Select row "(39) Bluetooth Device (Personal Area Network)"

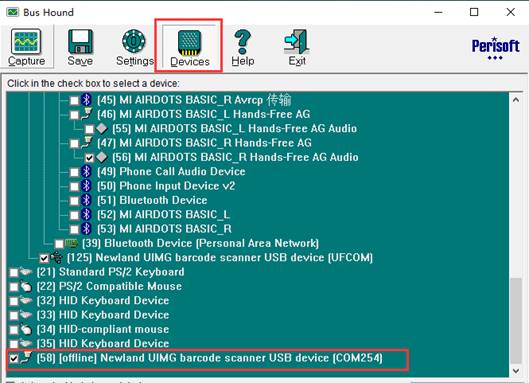(x=200, y=244)
